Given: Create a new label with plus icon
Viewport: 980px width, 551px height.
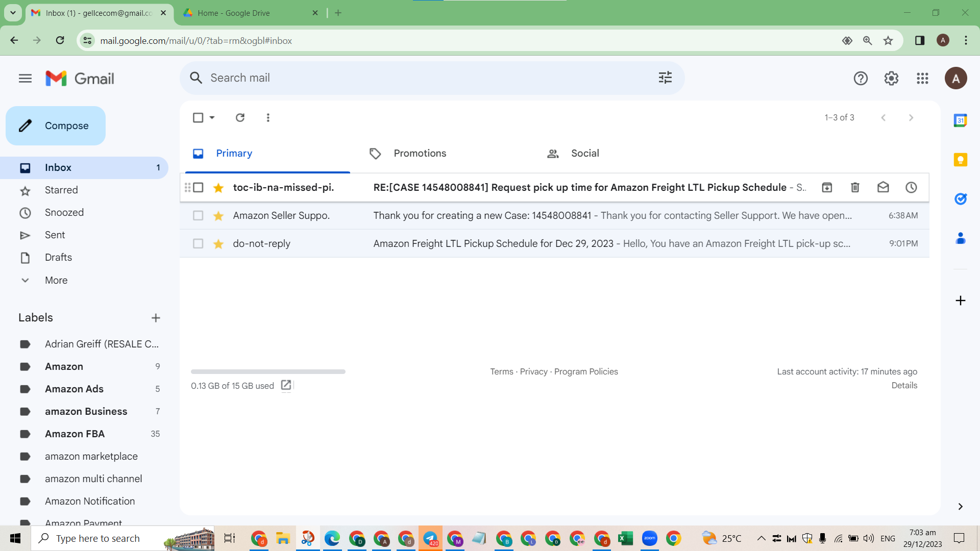Looking at the screenshot, I should coord(156,318).
